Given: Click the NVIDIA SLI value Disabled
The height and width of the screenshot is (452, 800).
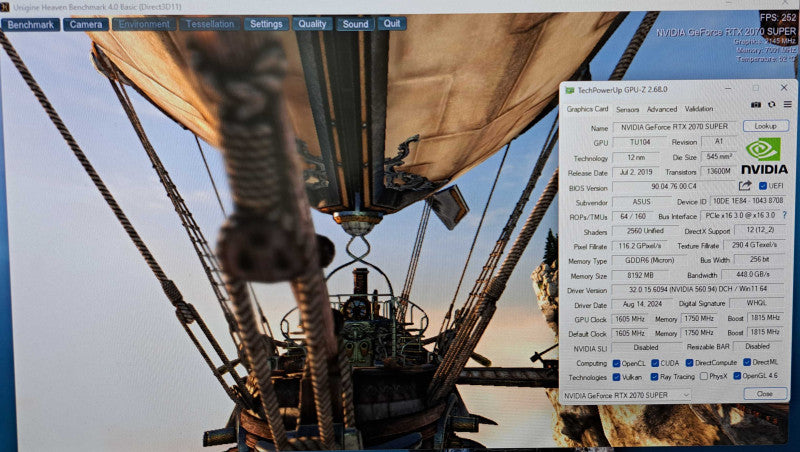Looking at the screenshot, I should click(646, 347).
